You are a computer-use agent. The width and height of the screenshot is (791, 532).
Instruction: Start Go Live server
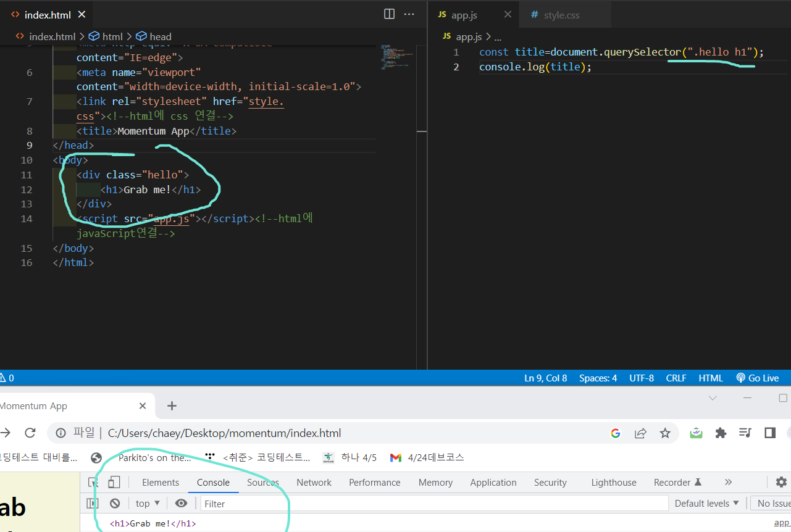tap(758, 378)
